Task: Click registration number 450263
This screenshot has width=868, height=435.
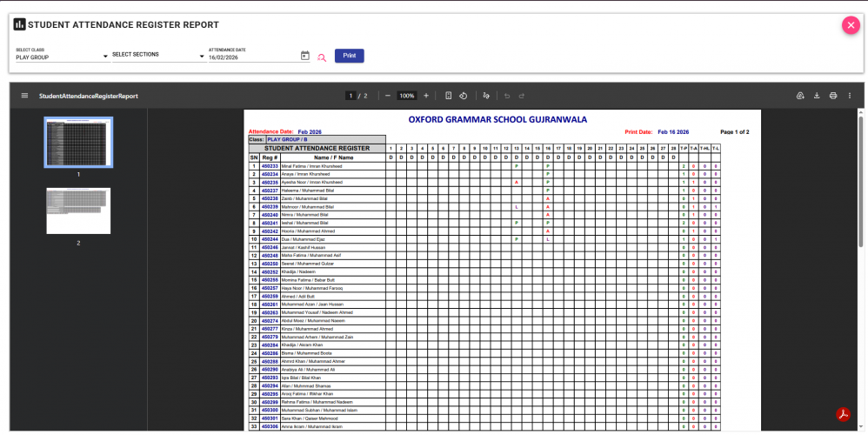Action: 270,312
